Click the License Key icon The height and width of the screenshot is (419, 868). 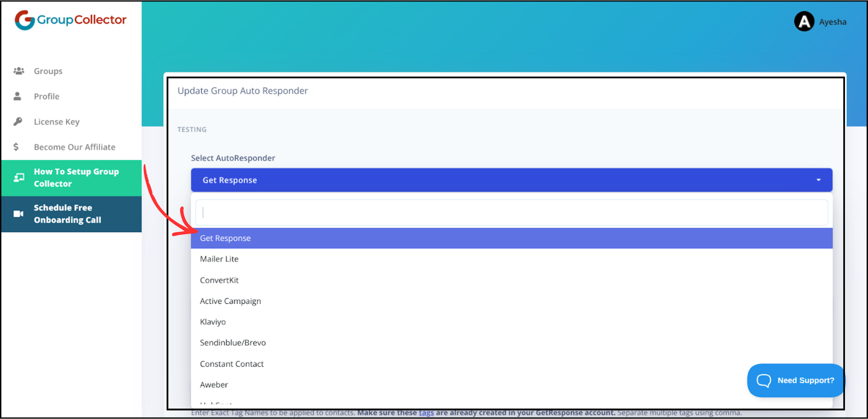click(x=18, y=121)
